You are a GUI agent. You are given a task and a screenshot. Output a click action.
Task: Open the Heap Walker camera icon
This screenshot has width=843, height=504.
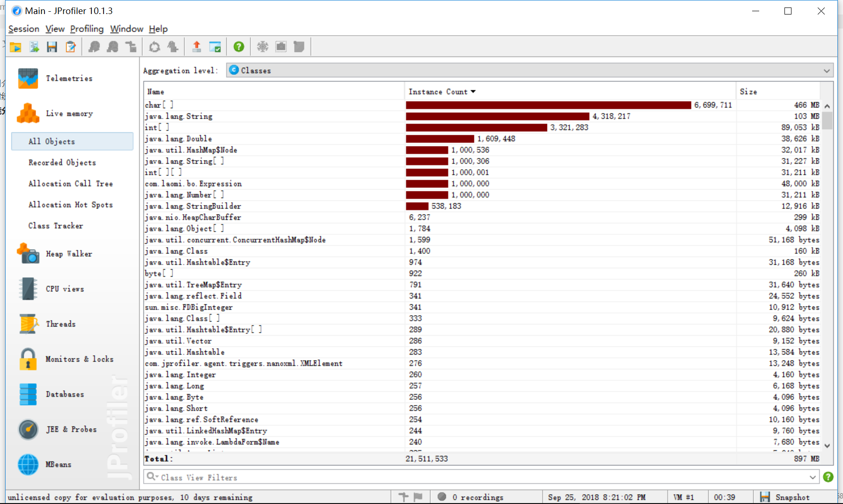tap(28, 254)
